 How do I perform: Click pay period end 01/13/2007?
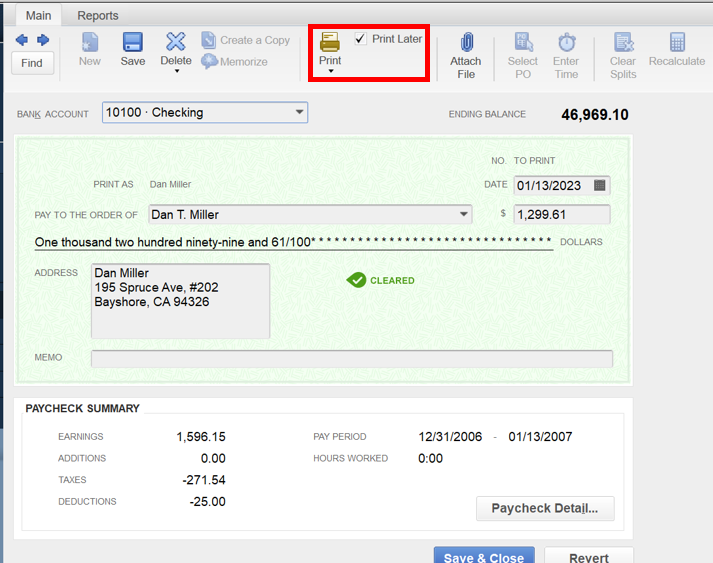(x=540, y=437)
